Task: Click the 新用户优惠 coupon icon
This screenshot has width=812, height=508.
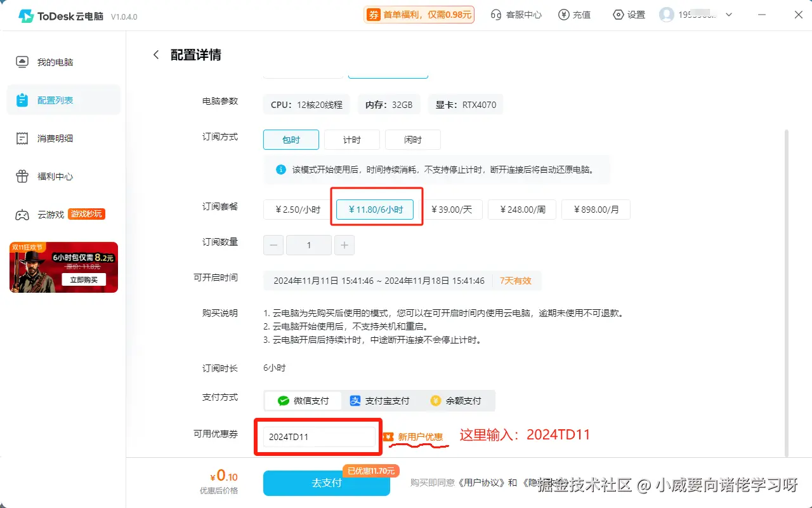Action: point(390,436)
